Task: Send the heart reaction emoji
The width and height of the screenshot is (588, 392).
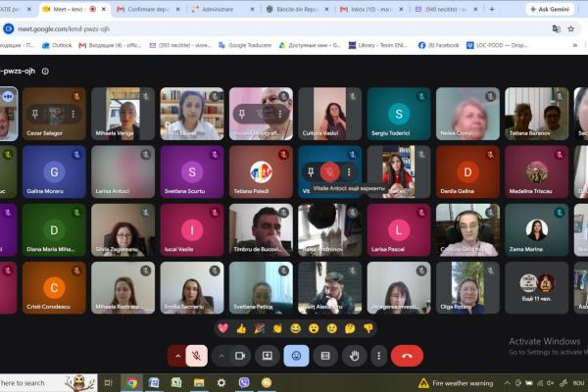Action: (223, 328)
